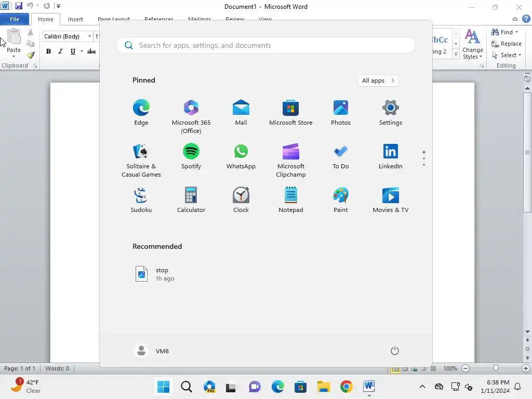
Task: Click the Format Painter icon in Word
Action: pos(31,55)
